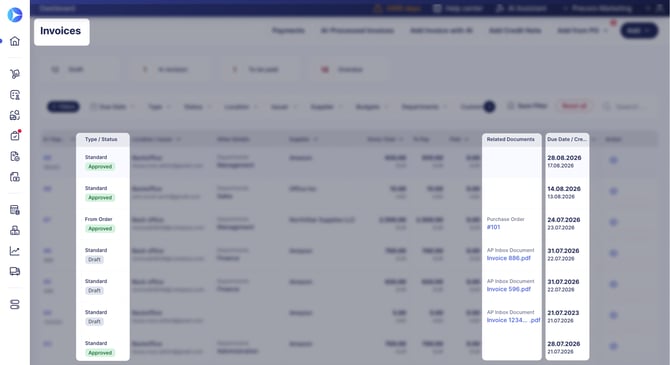Focus the Search field
The image size is (670, 365).
point(626,106)
